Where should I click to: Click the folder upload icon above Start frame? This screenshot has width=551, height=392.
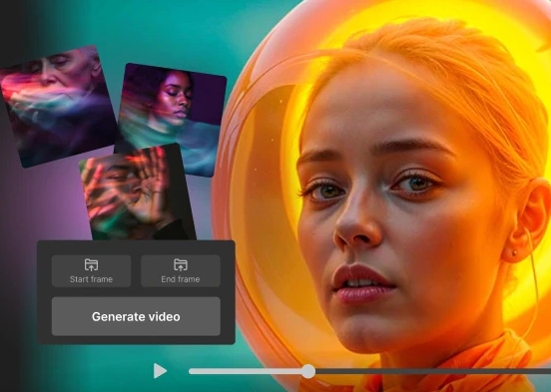pyautogui.click(x=92, y=265)
